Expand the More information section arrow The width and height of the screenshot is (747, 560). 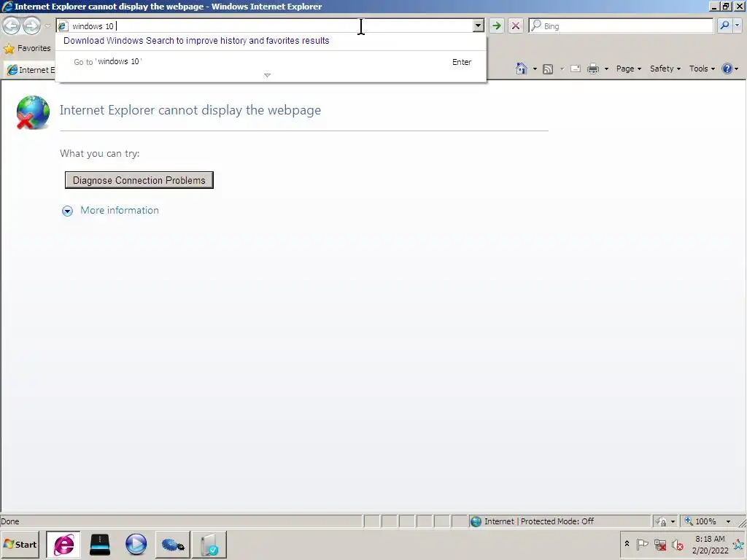tap(68, 211)
